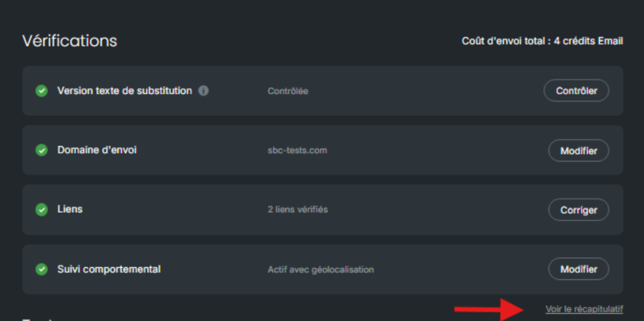The image size is (644, 321).
Task: Click the Coût d'envoi total credits text
Action: tap(542, 41)
